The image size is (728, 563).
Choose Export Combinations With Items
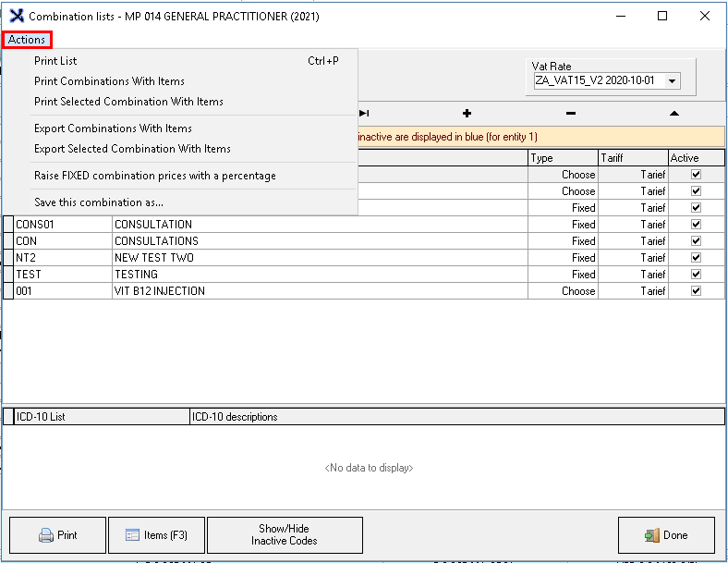pyautogui.click(x=113, y=129)
